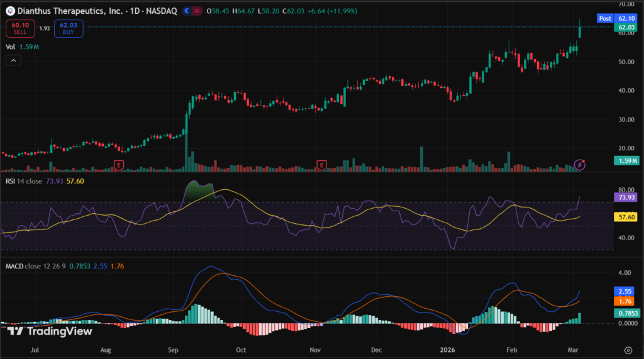This screenshot has width=644, height=359.
Task: Open the earnings marker near August
Action: [x=118, y=165]
